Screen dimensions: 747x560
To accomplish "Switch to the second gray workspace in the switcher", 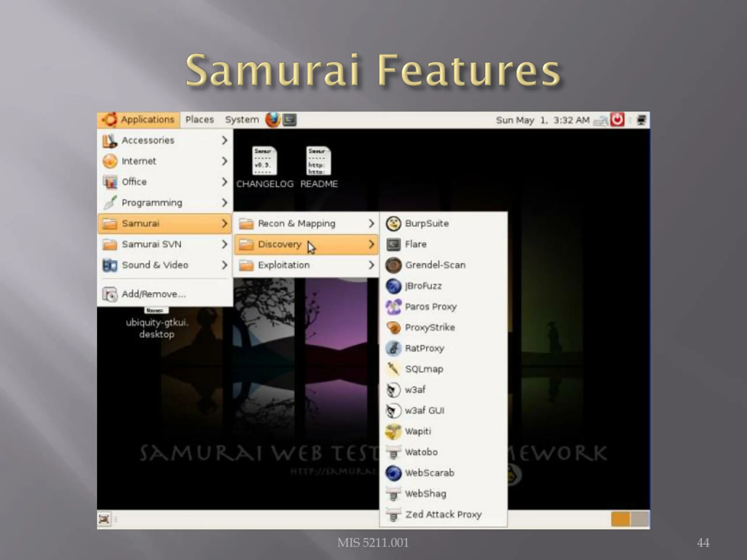I will point(639,519).
